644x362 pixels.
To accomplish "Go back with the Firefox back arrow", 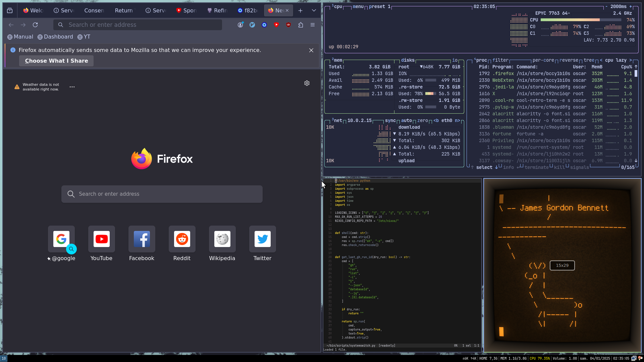I will coord(11,25).
